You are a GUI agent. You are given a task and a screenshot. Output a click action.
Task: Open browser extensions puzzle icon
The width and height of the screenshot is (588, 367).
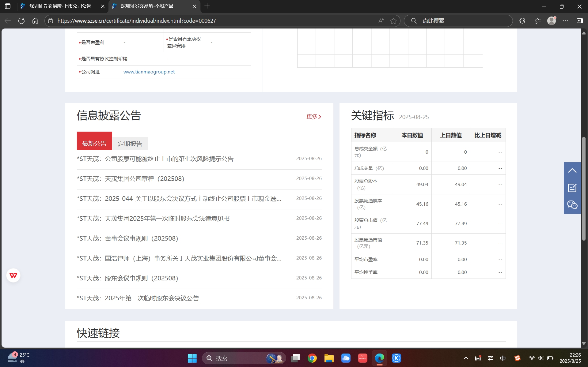522,21
